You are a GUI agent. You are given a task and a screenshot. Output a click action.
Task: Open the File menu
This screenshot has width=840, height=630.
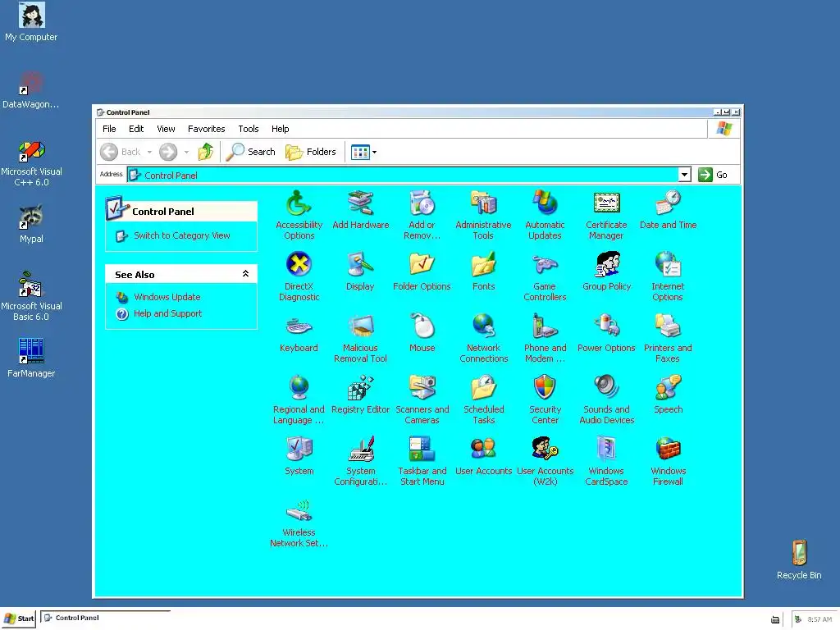[x=109, y=129]
